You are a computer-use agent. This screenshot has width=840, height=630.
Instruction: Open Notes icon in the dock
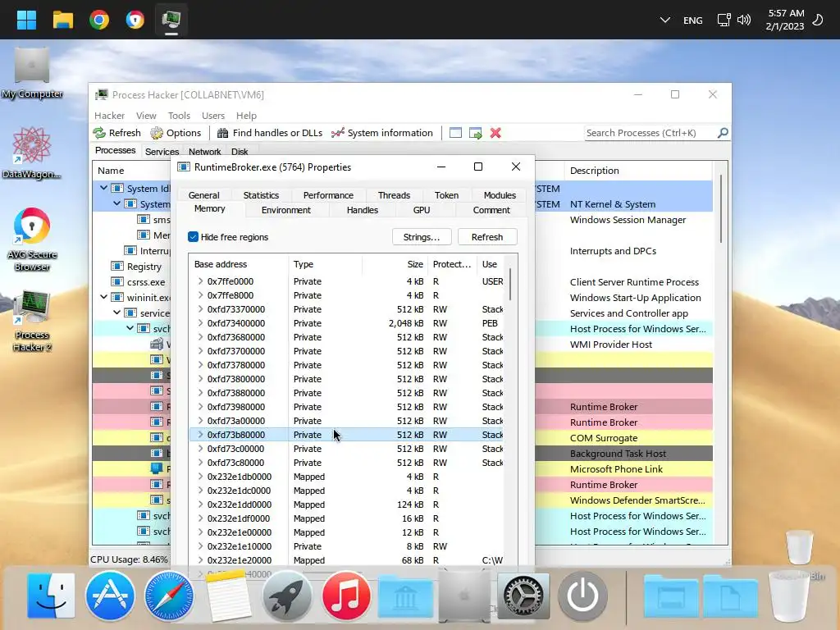[228, 596]
